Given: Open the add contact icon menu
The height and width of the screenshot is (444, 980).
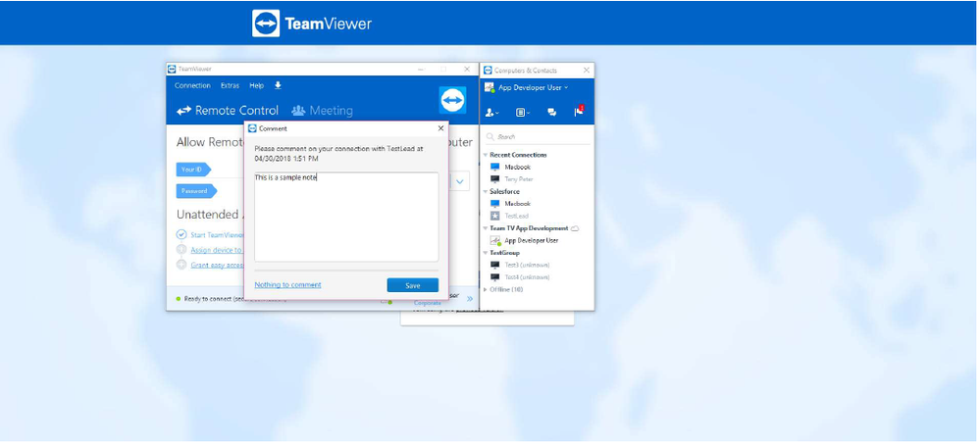Looking at the screenshot, I should click(491, 113).
